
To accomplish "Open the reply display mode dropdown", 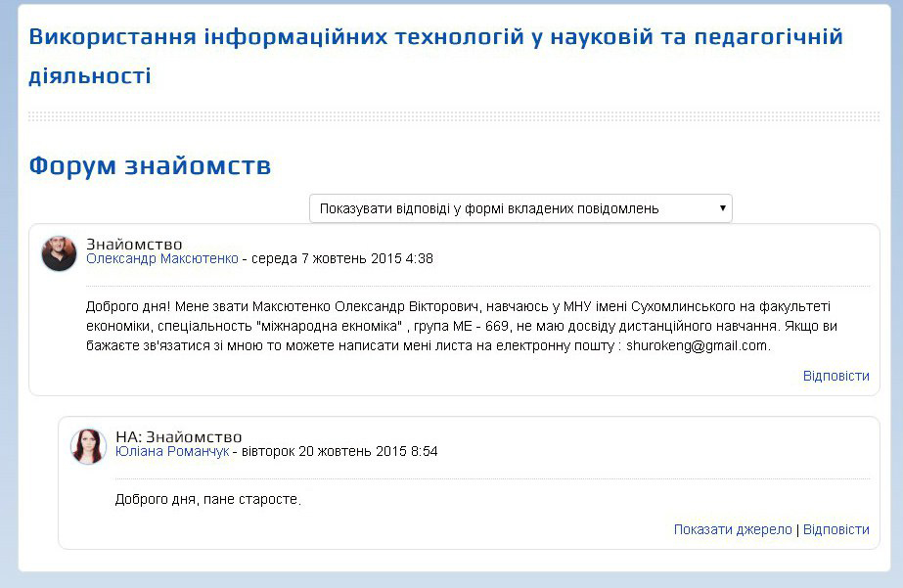I will (520, 208).
